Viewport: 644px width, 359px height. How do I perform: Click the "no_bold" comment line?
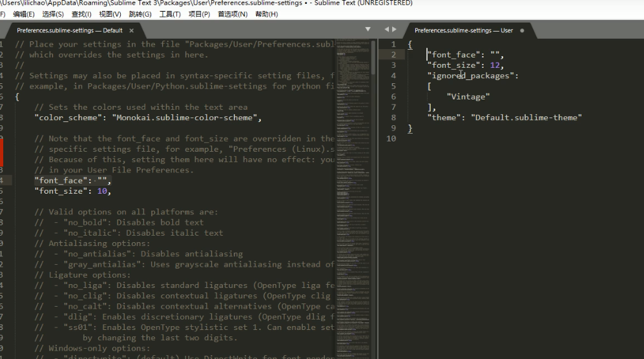coord(119,223)
